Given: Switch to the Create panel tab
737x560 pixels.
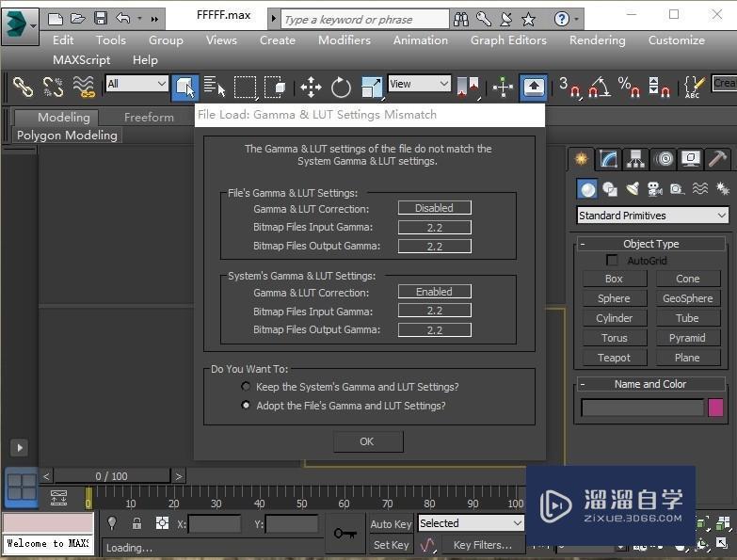Looking at the screenshot, I should [x=582, y=159].
